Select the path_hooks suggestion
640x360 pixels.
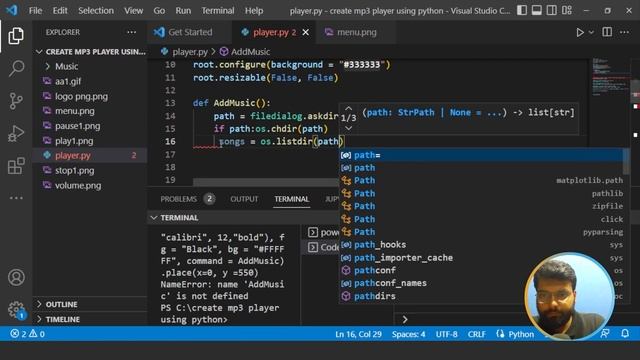[x=482, y=244]
